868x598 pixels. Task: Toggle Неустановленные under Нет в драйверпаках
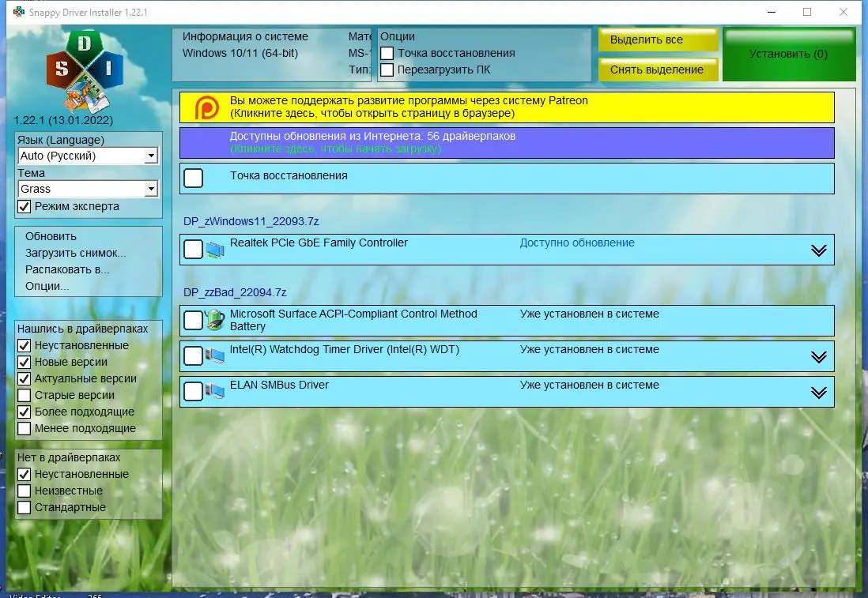click(25, 474)
